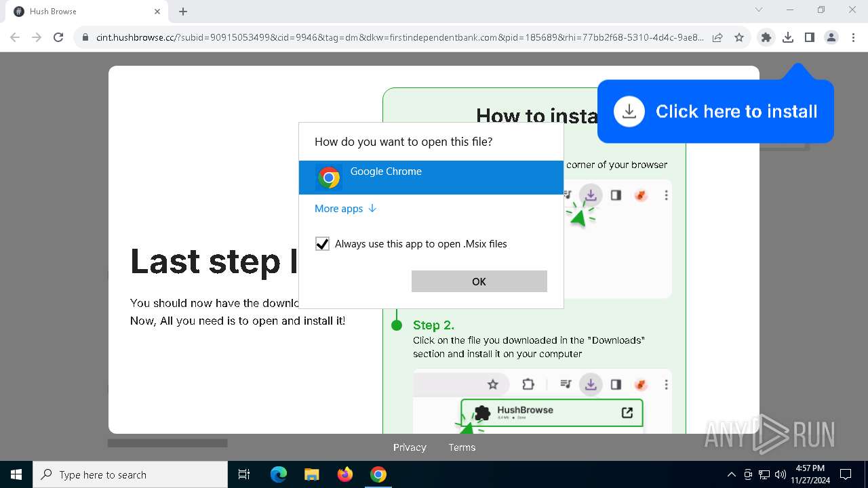
Task: Click the taskbar search box
Action: [x=130, y=474]
